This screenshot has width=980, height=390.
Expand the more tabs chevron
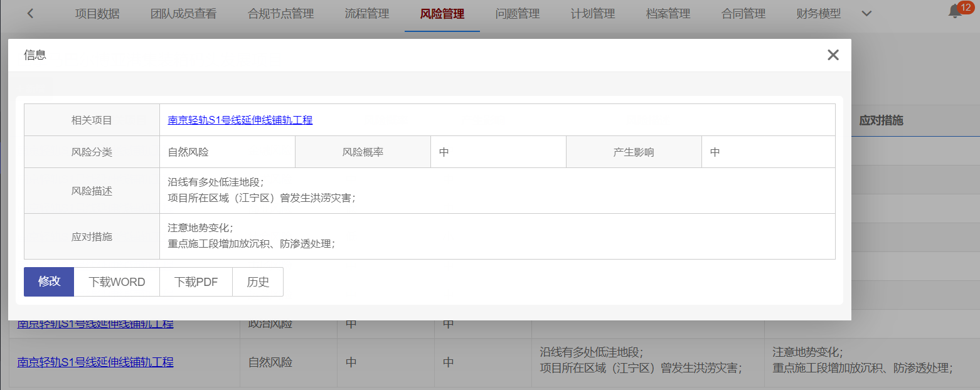(x=866, y=14)
